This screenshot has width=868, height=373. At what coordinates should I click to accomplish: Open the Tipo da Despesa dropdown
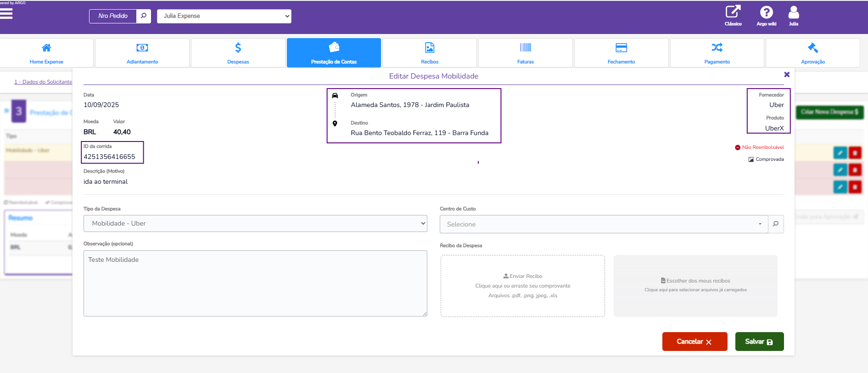click(255, 224)
